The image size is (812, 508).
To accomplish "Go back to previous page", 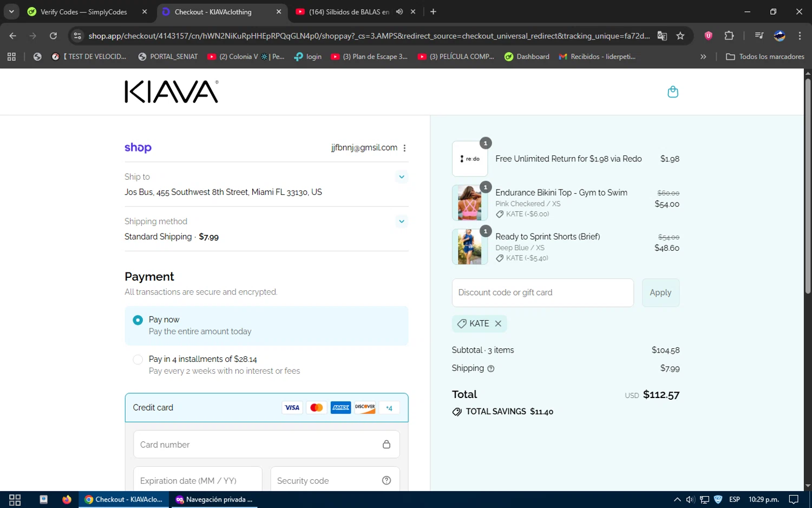I will click(13, 36).
